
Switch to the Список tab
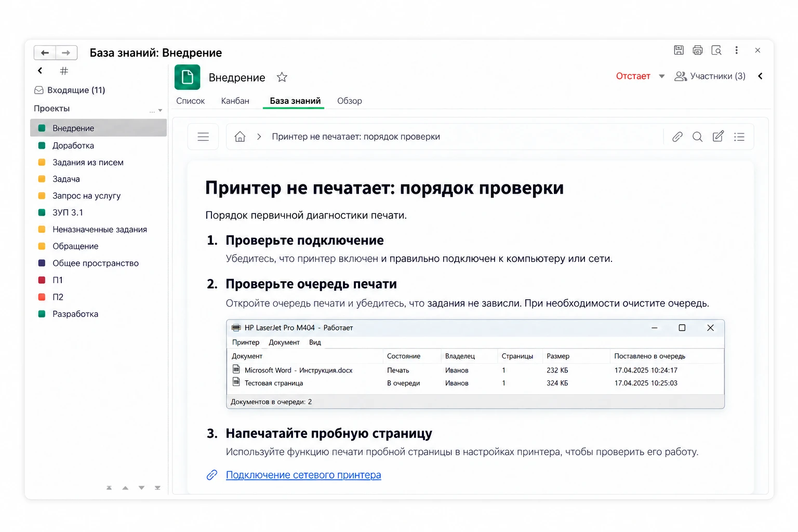(190, 101)
